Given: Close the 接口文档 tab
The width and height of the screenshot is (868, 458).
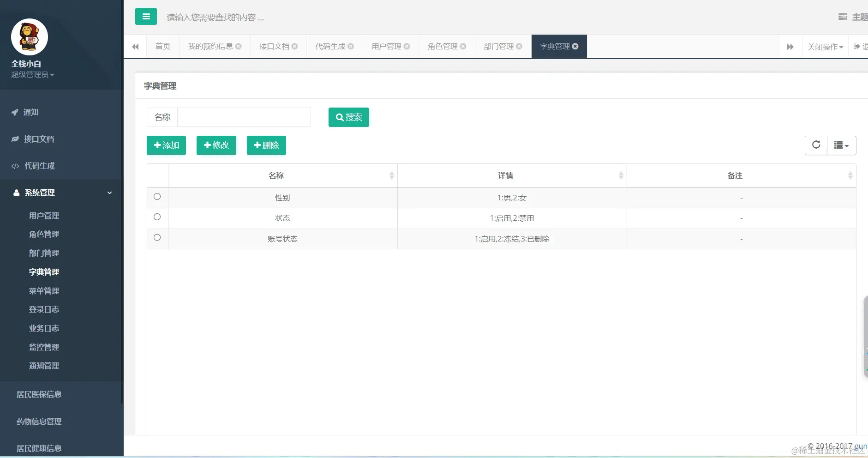Looking at the screenshot, I should pos(294,46).
